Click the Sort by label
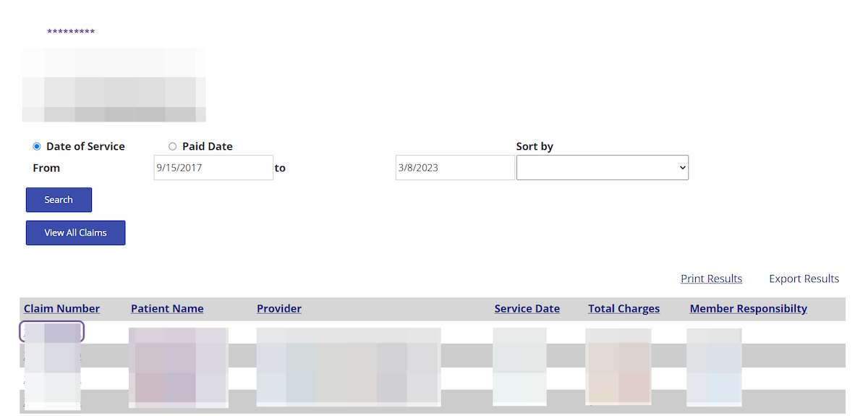Viewport: 868px width, 416px height. click(535, 146)
